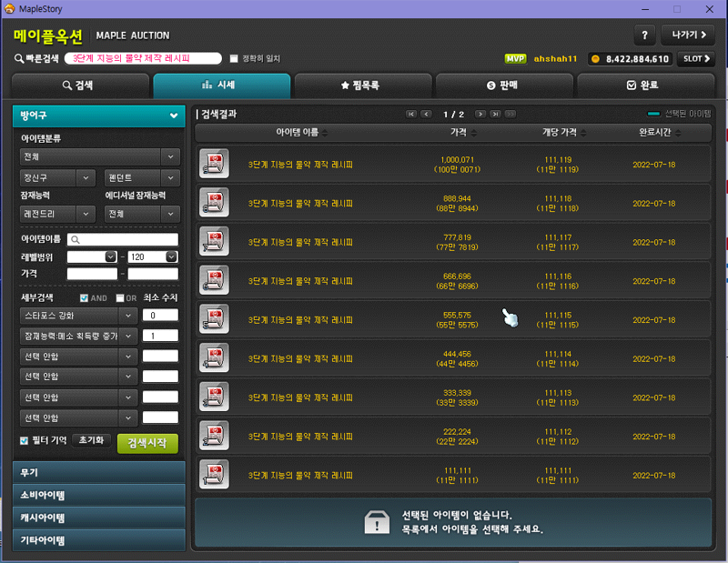Open the 아이템분류 전체 dropdown

point(99,156)
